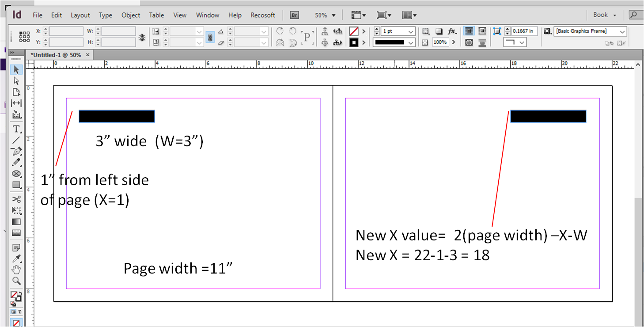The height and width of the screenshot is (327, 644).
Task: Select the Gradient Swatch tool
Action: 16,221
